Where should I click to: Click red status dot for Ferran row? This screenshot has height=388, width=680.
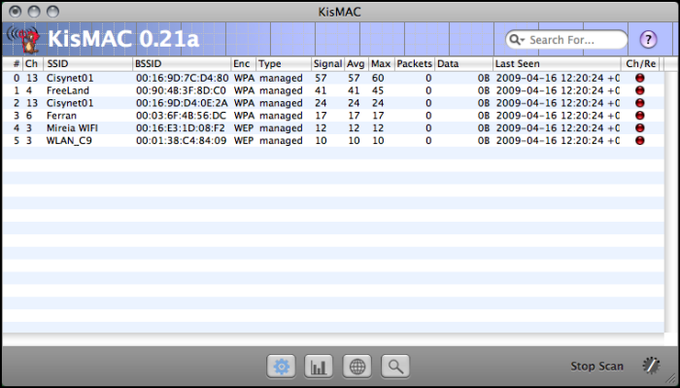click(640, 116)
